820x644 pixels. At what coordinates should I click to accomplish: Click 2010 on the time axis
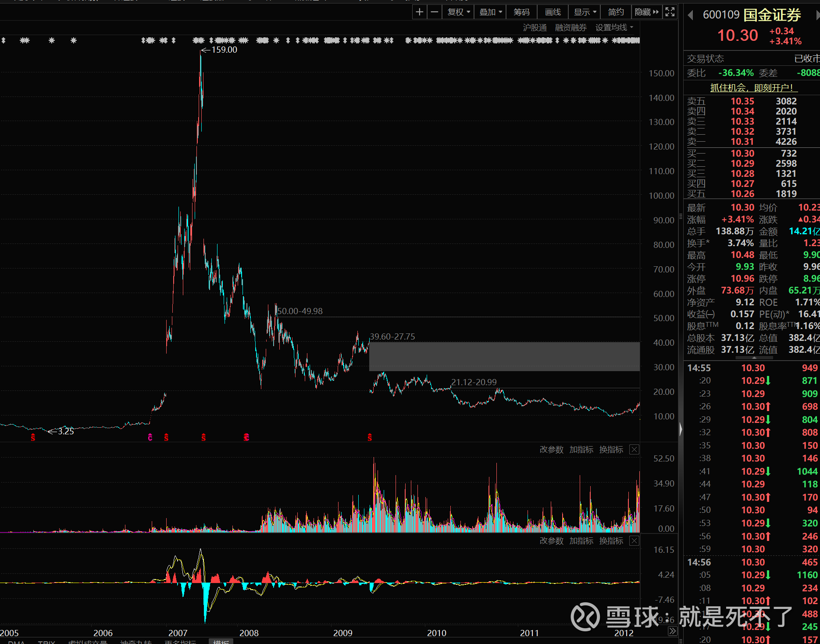click(x=437, y=633)
